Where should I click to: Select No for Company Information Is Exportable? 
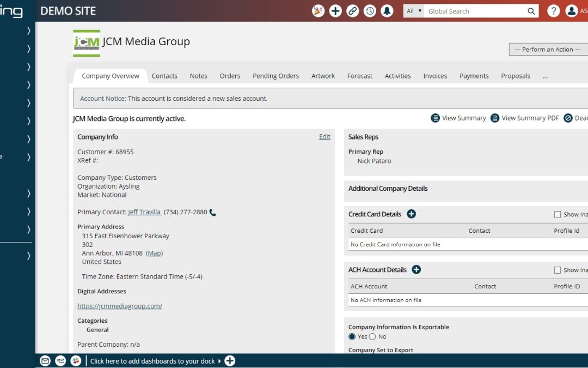[x=372, y=336]
